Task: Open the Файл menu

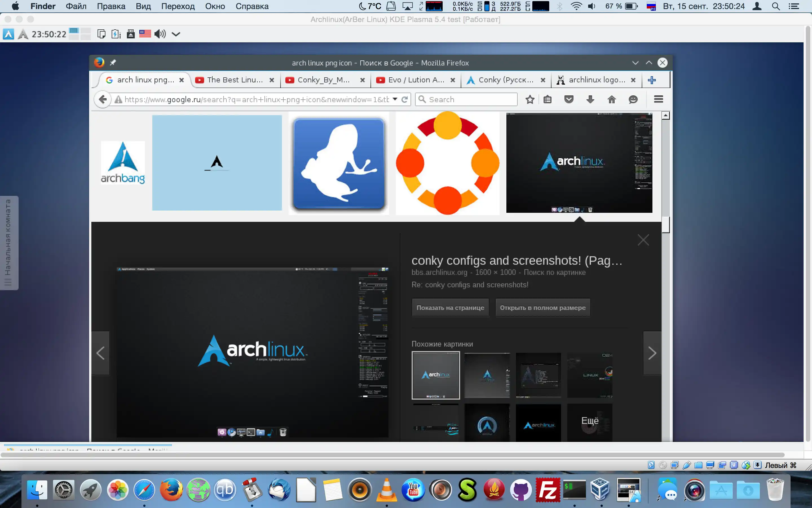Action: point(76,6)
